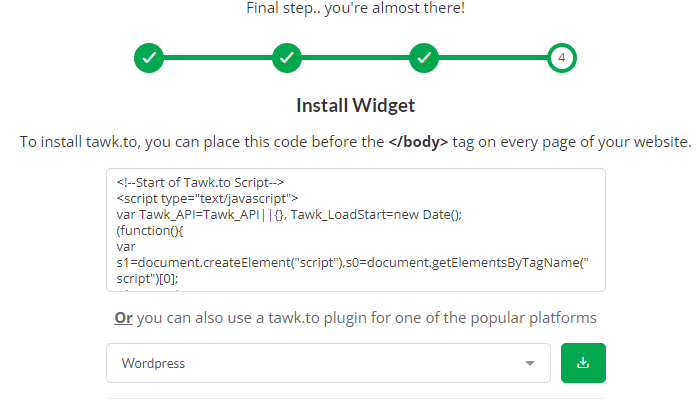Select the step 4 circle indicator
Screen dimensions: 698x414
tap(562, 58)
